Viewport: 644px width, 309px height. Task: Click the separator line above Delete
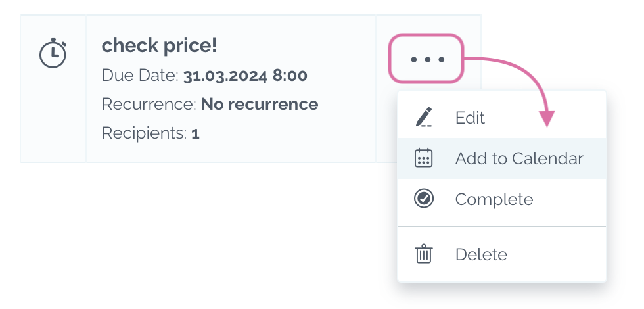[502, 226]
